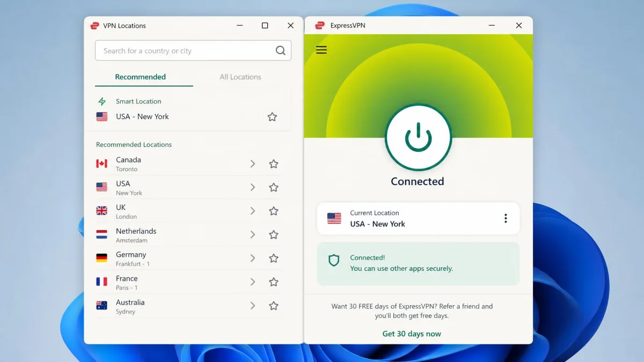
Task: Favorite USA - New York smart location
Action: click(x=272, y=117)
